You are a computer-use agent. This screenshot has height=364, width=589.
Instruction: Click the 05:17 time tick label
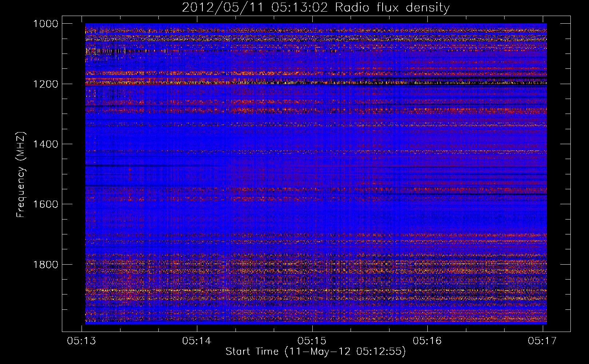point(542,341)
